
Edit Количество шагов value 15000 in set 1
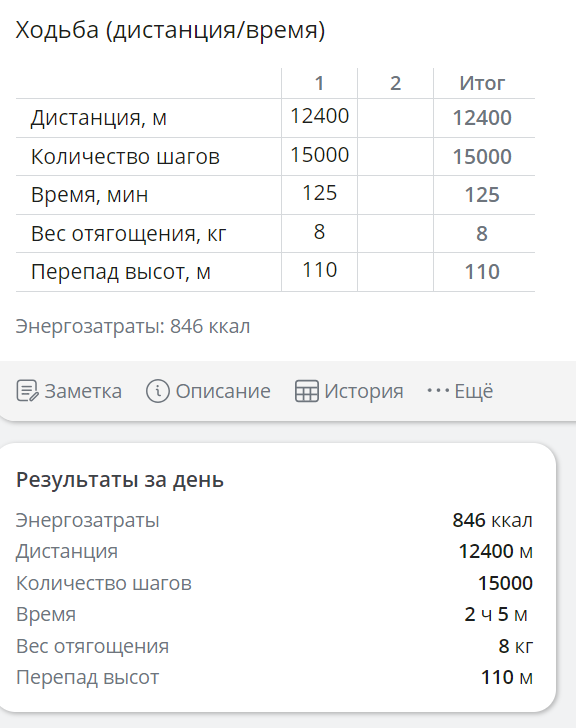click(319, 155)
